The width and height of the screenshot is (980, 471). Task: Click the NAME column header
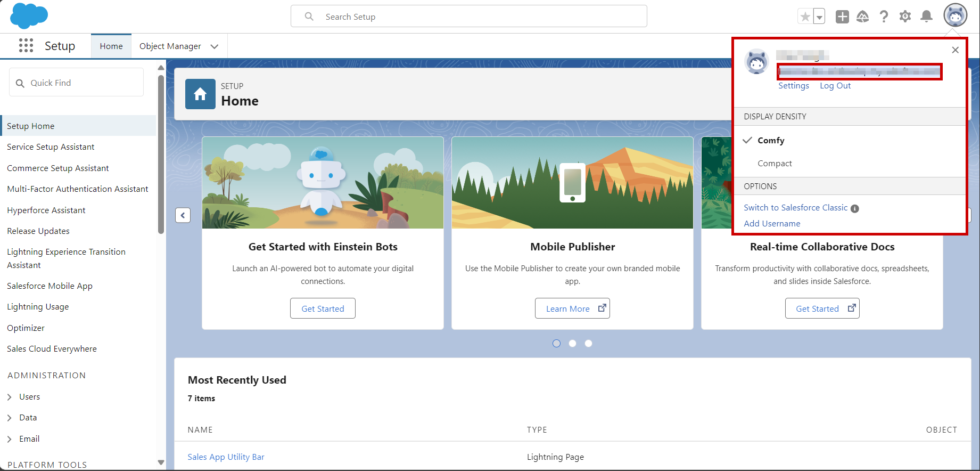click(x=200, y=430)
